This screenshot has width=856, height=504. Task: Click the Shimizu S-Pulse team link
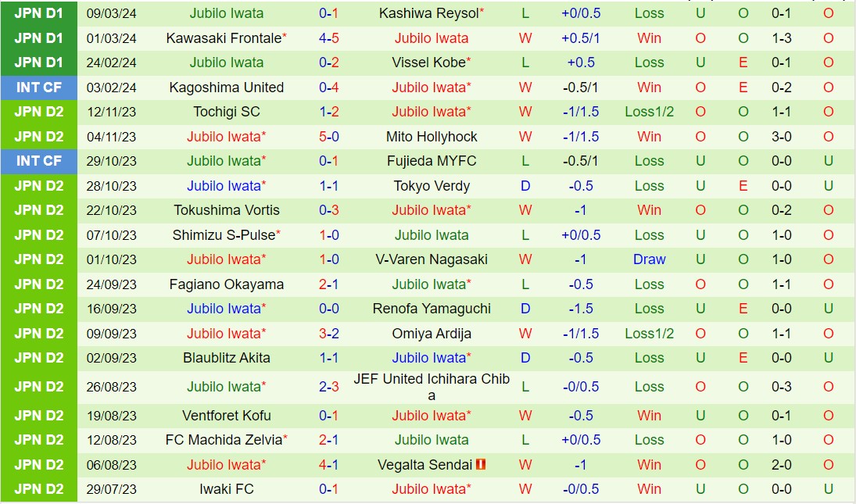pyautogui.click(x=223, y=235)
